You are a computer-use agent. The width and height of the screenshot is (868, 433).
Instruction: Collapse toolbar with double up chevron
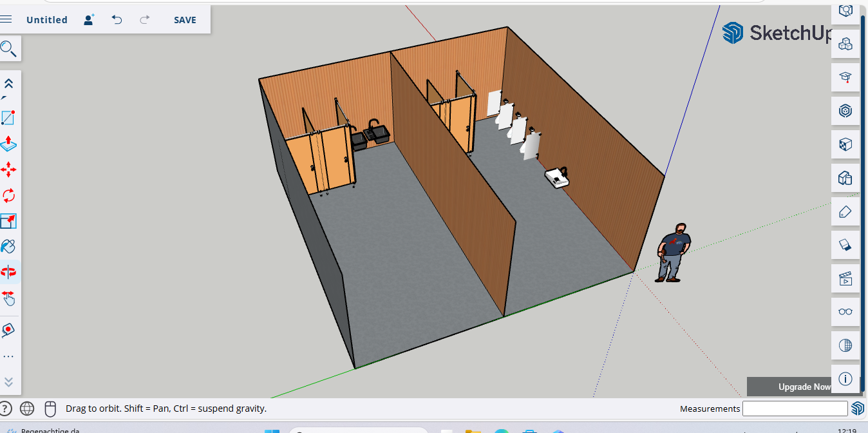tap(9, 84)
